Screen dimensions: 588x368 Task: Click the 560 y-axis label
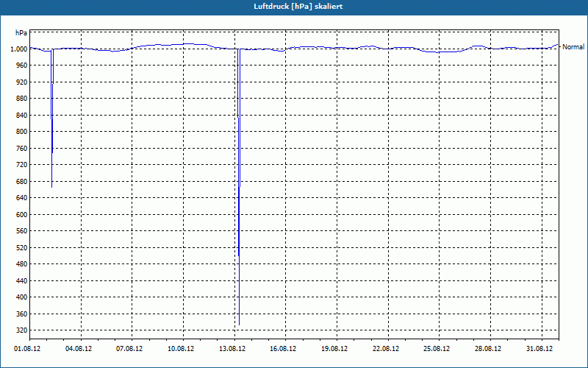point(21,231)
